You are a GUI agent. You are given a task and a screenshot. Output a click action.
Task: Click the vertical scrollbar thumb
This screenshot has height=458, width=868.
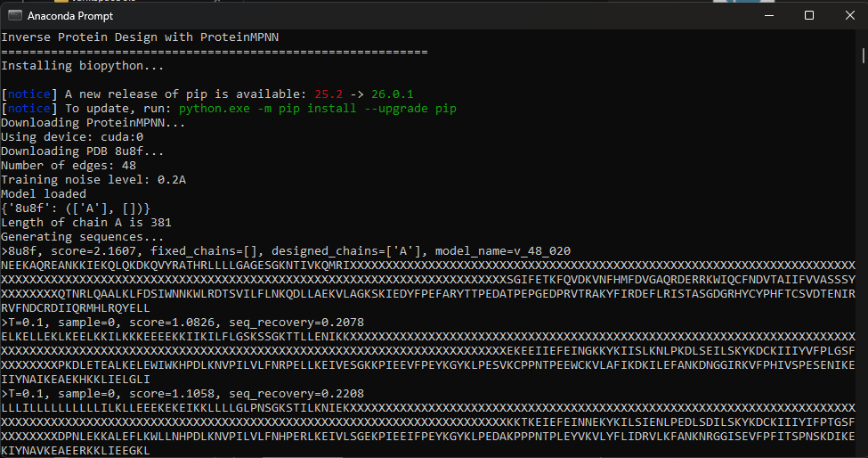pos(863,55)
